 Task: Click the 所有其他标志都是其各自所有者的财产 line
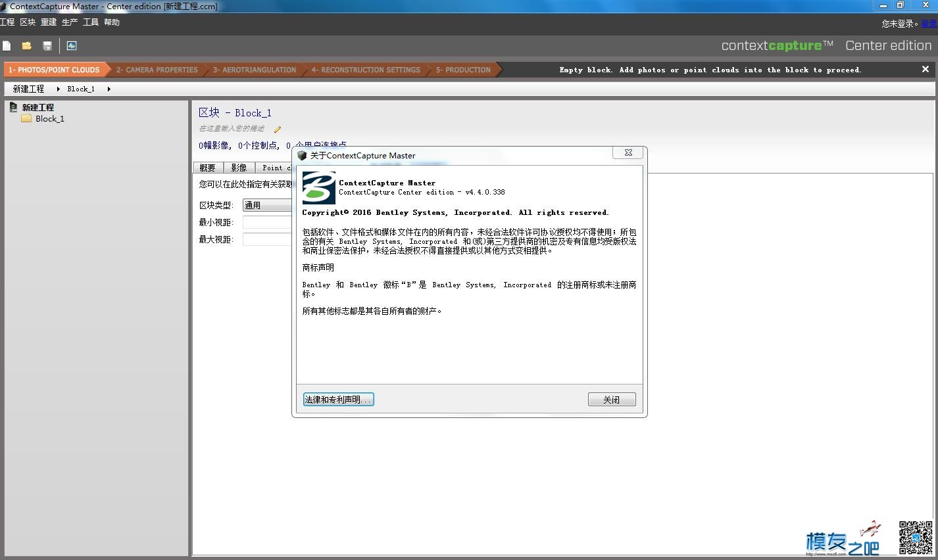(x=372, y=311)
